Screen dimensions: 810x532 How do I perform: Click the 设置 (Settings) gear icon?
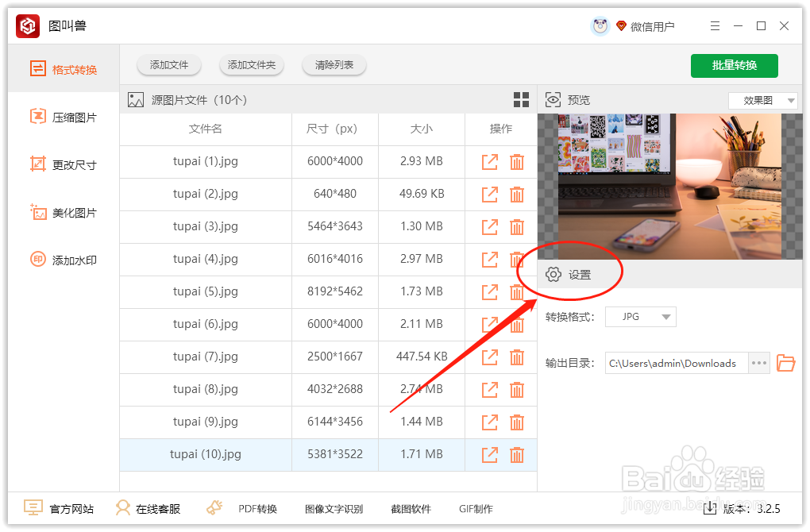coord(555,272)
